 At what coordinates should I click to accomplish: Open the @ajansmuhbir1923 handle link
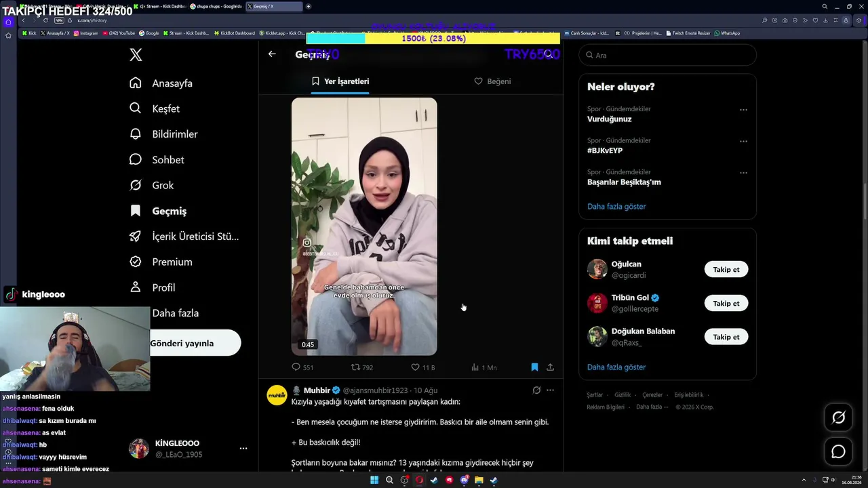pos(375,390)
